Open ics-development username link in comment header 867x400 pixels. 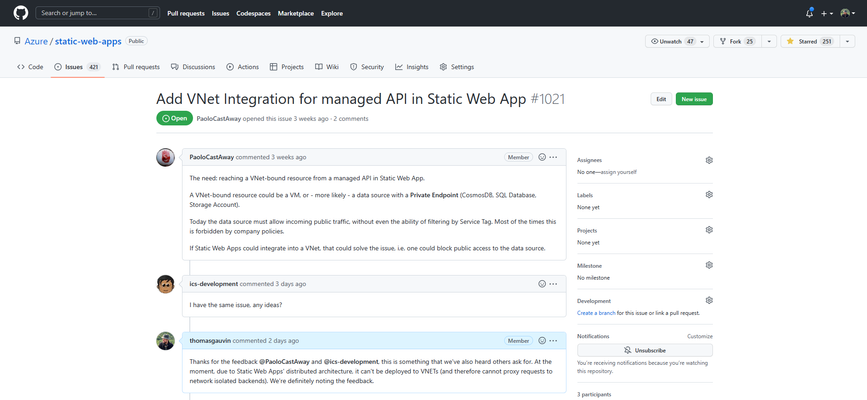tap(213, 284)
